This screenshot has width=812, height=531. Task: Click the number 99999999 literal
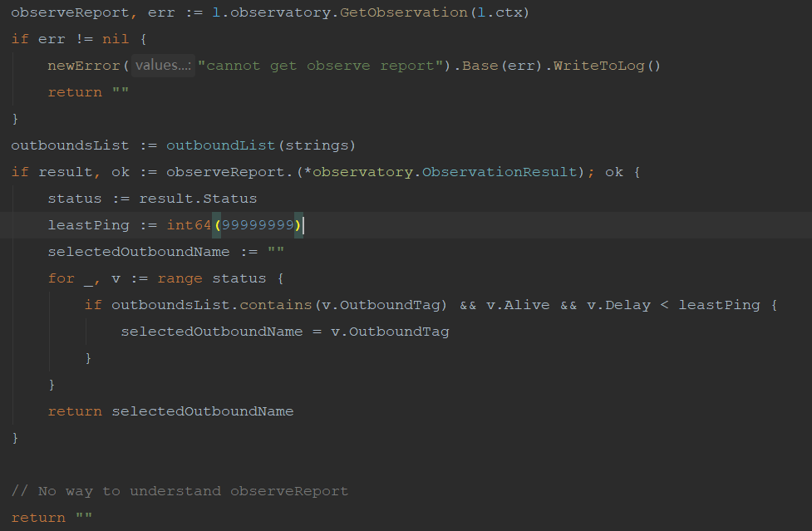[x=258, y=225]
